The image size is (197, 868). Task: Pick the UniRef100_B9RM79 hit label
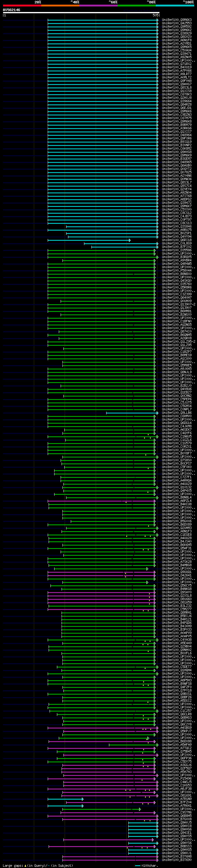[x=176, y=125]
